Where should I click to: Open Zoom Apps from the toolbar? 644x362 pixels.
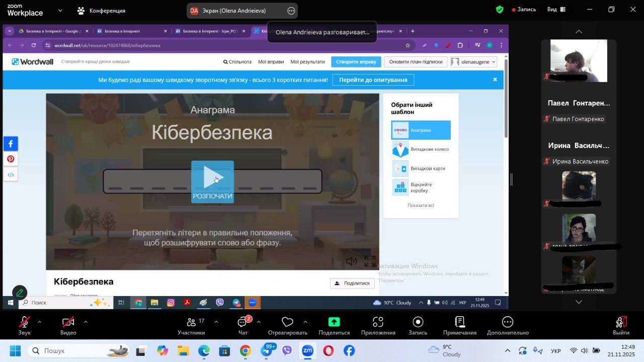coord(378,323)
